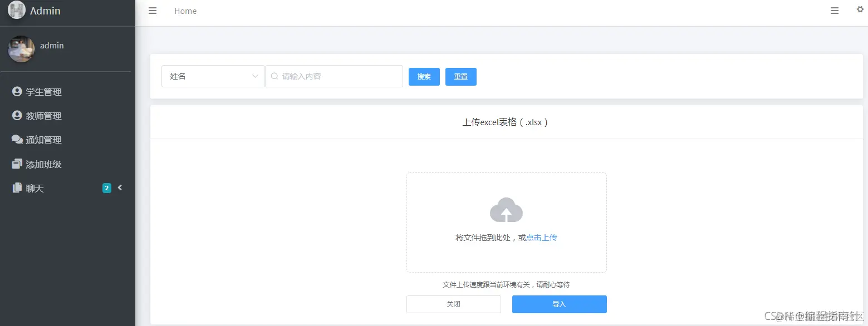Click the 点击上传 link

point(542,238)
